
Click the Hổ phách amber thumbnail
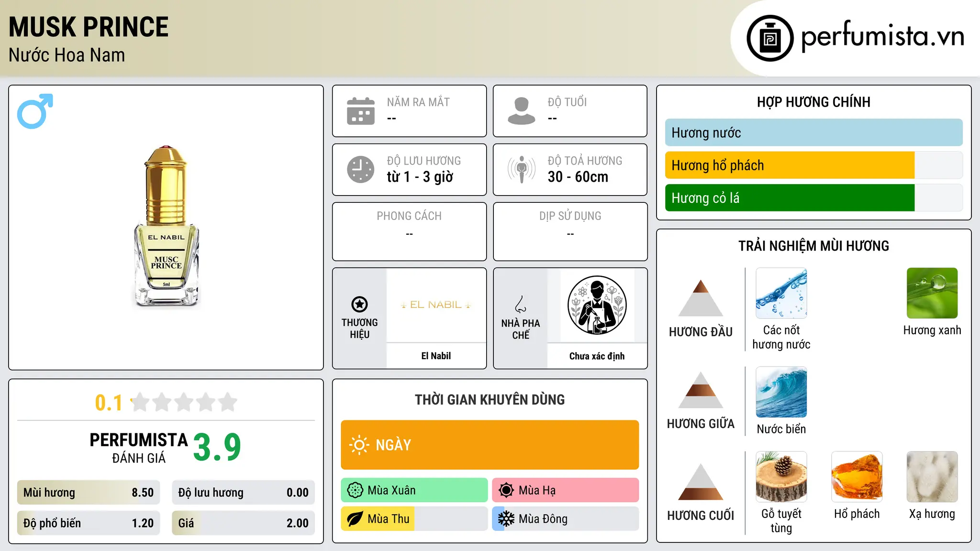[857, 477]
